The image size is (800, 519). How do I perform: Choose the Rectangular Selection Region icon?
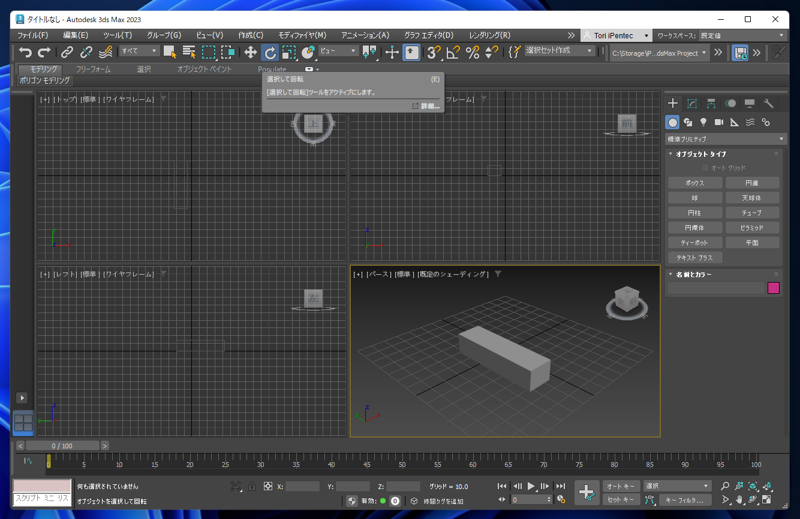point(209,52)
